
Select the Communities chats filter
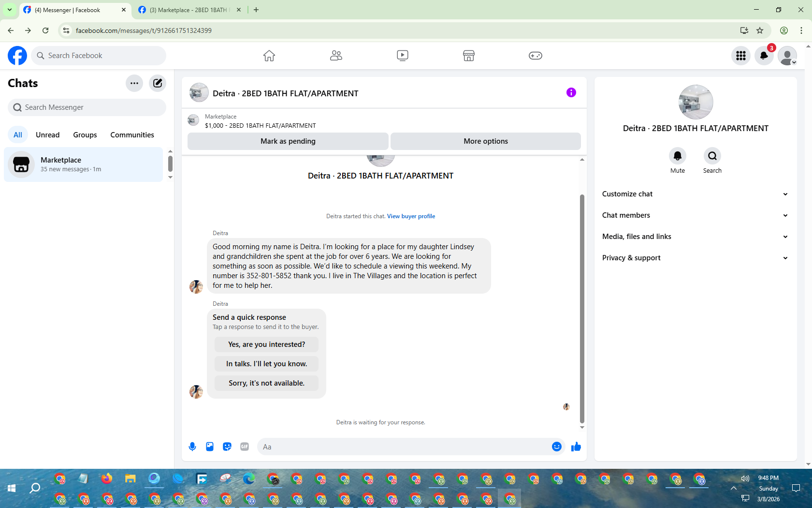132,135
